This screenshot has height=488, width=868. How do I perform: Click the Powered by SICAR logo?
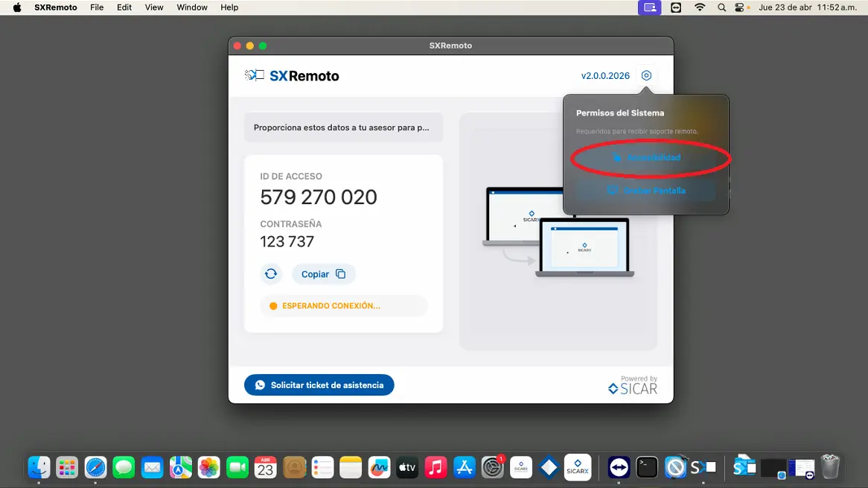point(633,385)
